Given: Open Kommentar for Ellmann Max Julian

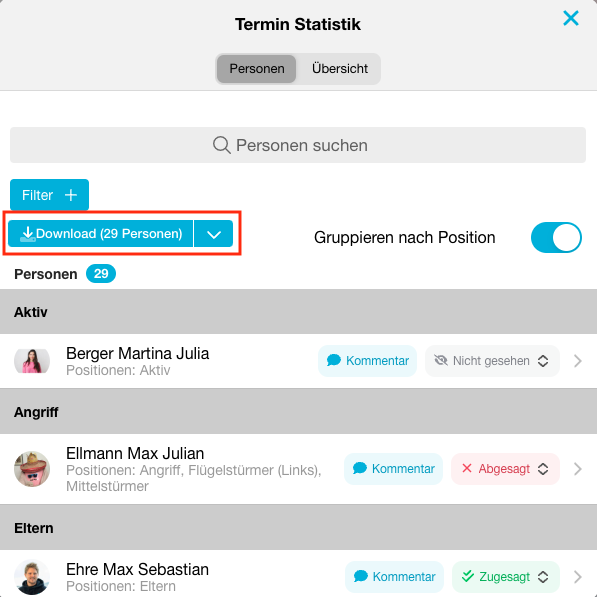Looking at the screenshot, I should [x=393, y=469].
